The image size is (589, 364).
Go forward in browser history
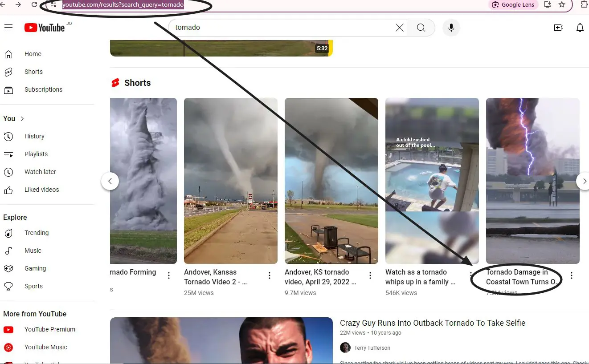click(18, 4)
